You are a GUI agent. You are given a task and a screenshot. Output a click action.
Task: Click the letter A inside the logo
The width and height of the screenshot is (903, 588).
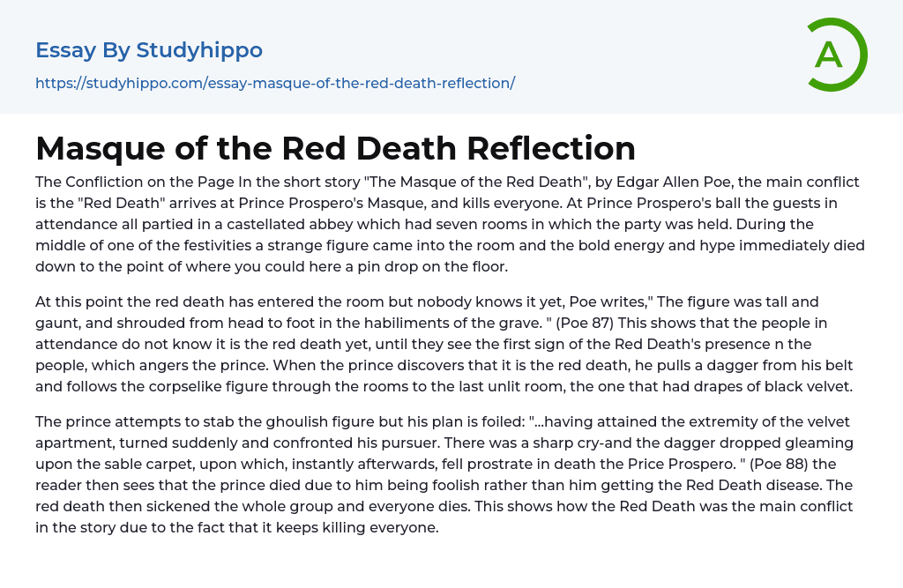click(828, 56)
